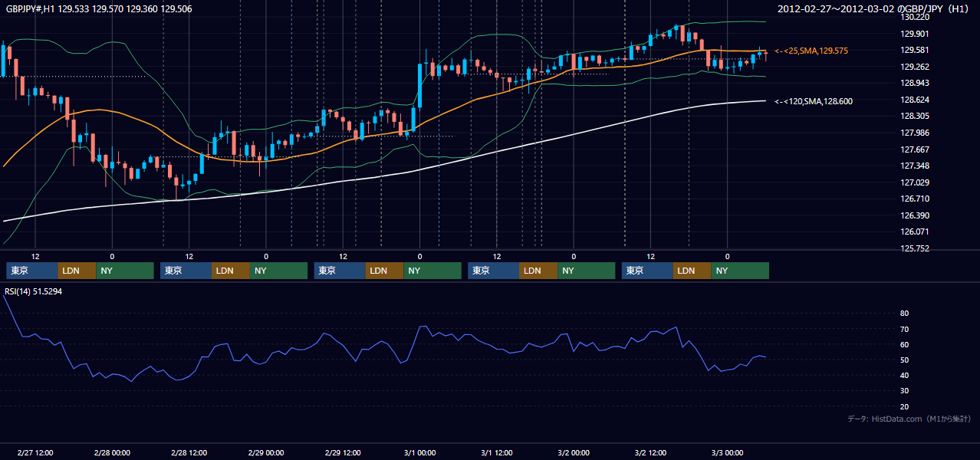Click the RSI(14) 51.5294 indicator label
This screenshot has height=460, width=980.
(34, 291)
